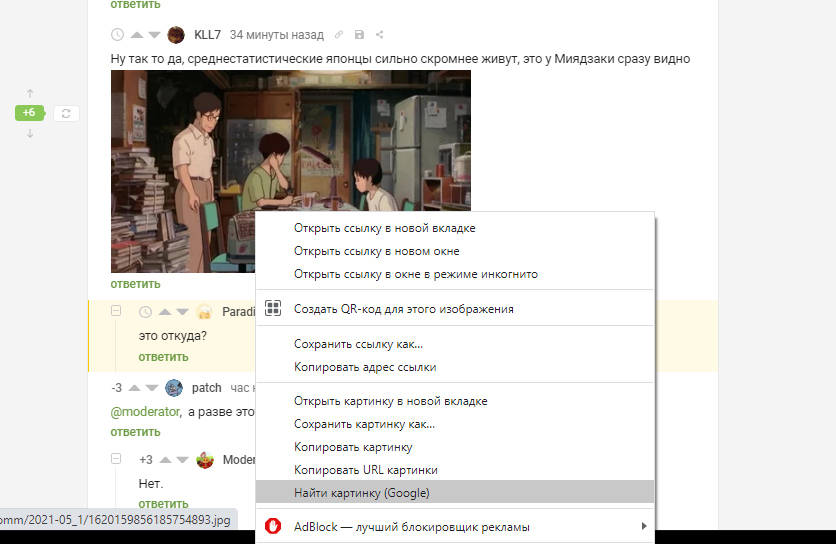836x544 pixels.
Task: Upvote the Moderator comment
Action: tap(165, 460)
